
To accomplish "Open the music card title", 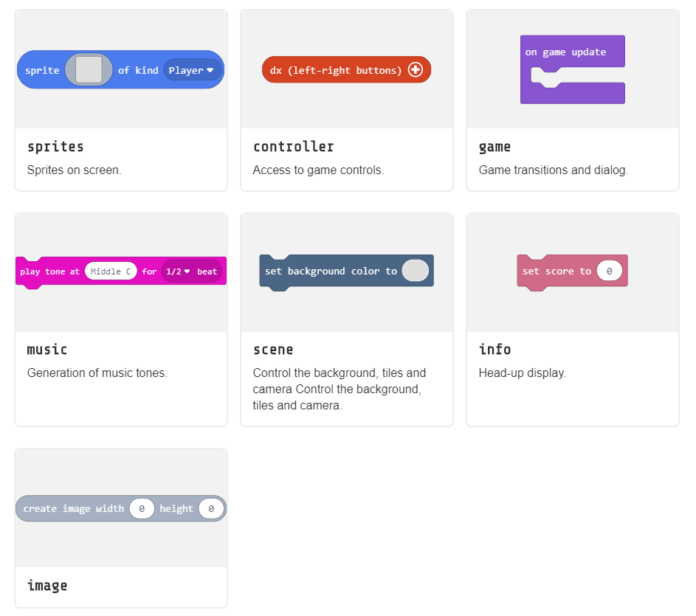I will (47, 350).
